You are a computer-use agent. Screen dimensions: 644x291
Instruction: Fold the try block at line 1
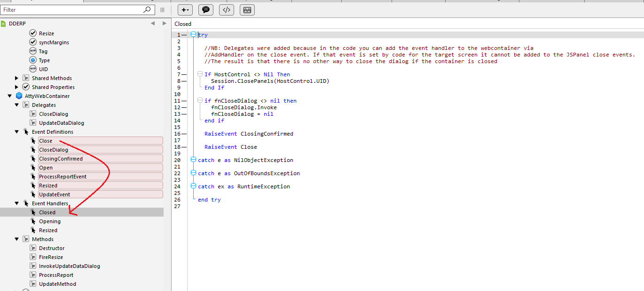click(x=193, y=34)
